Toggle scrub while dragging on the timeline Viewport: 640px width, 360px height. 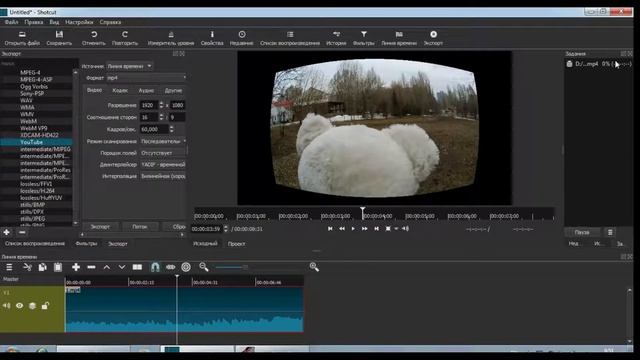171,267
